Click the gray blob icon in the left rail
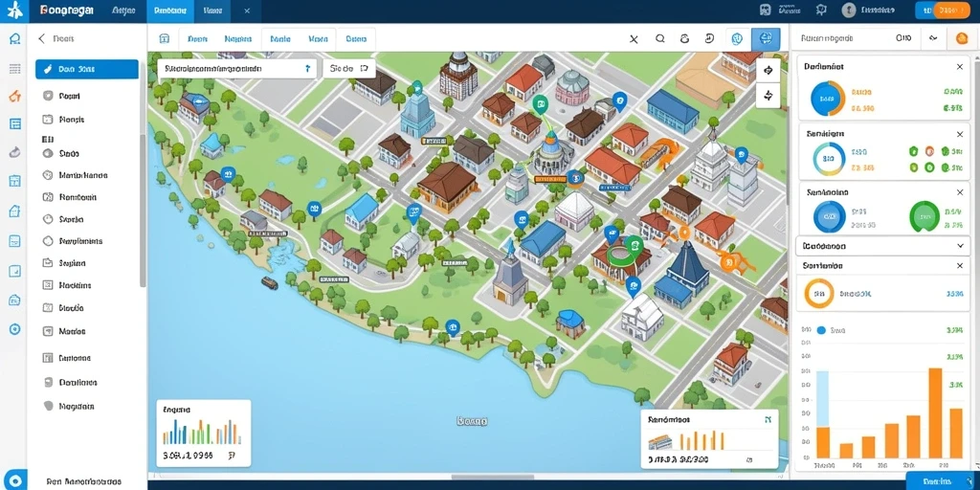980x490 pixels. 14,152
